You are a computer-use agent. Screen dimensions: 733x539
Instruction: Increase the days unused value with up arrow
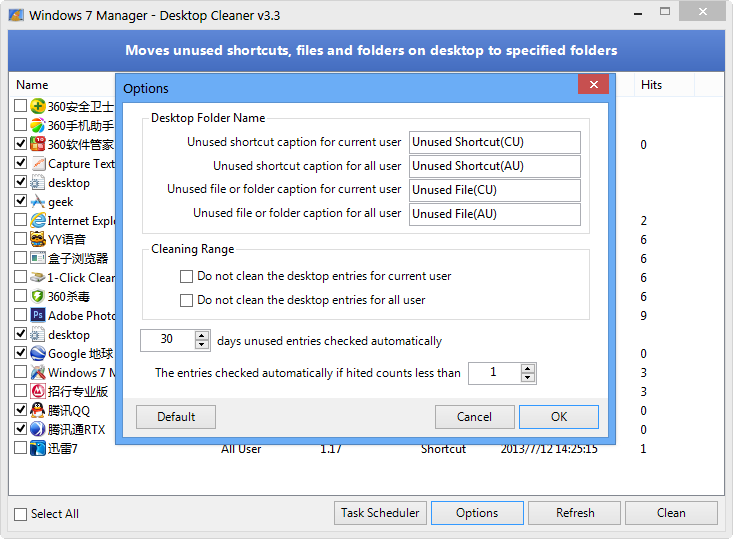(x=202, y=335)
